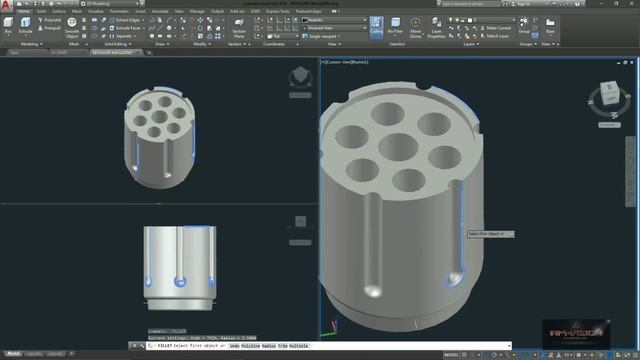
Task: Toggle the Culling selection button
Action: point(376,27)
